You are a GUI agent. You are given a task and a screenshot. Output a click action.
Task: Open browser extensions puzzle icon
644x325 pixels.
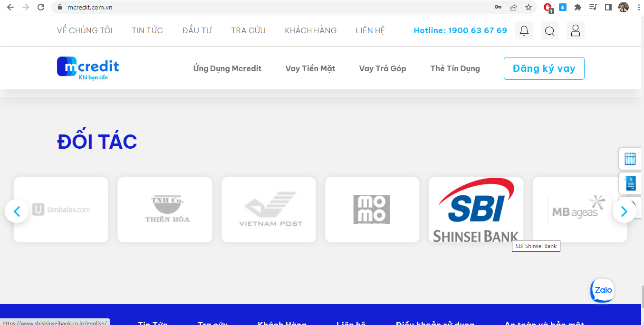[578, 7]
